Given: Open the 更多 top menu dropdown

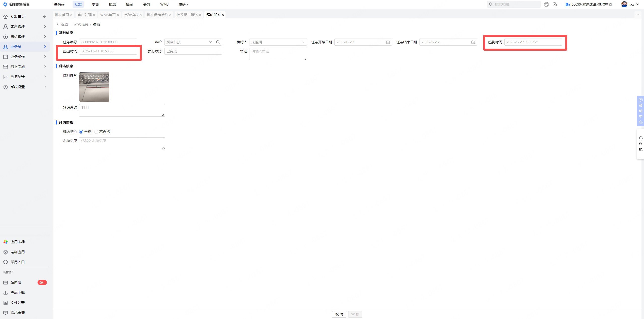Looking at the screenshot, I should click(183, 4).
